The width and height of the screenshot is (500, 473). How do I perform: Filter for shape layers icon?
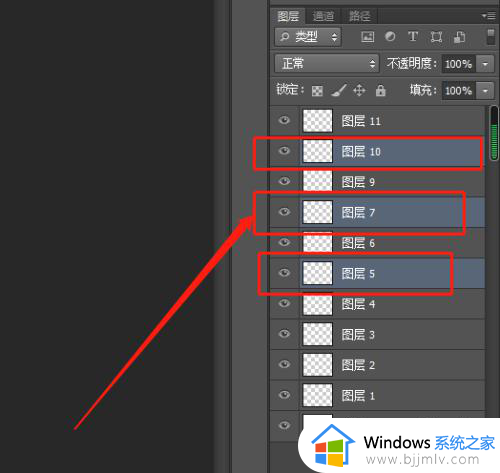coord(436,37)
